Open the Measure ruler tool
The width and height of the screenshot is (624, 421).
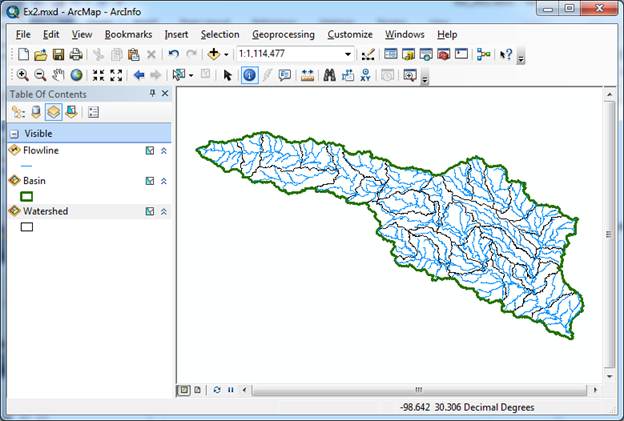coord(307,75)
